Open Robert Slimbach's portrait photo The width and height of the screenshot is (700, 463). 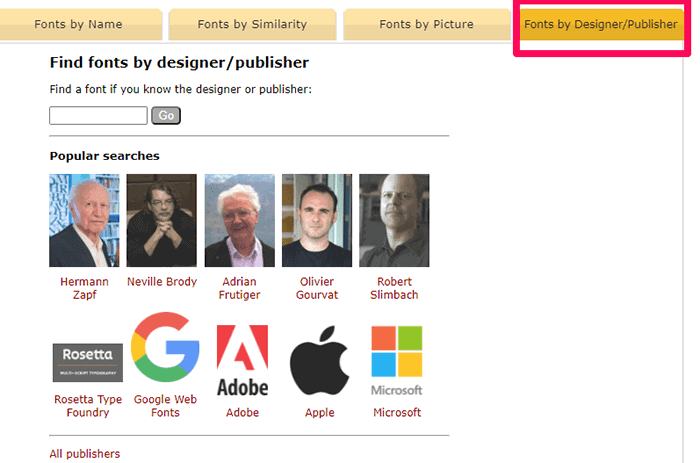tap(394, 221)
